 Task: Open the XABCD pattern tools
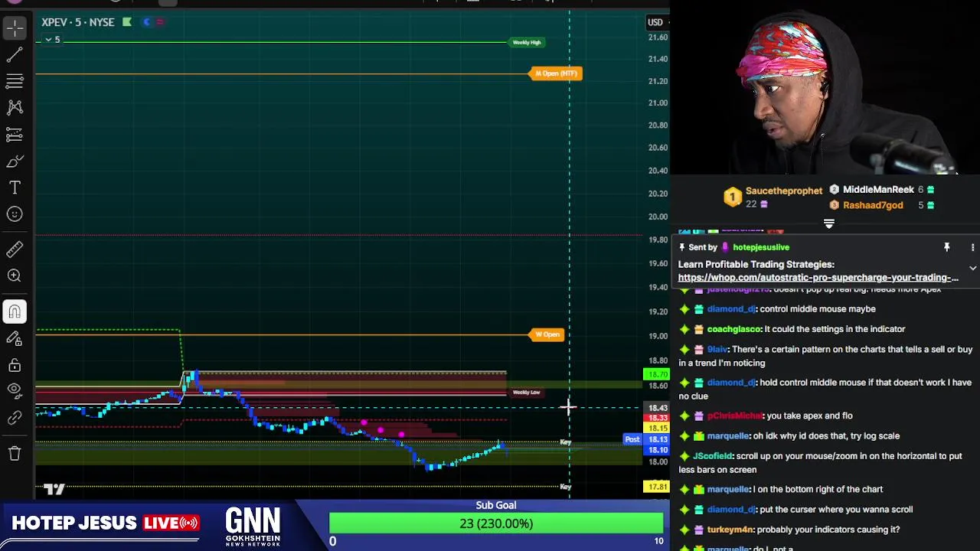click(x=15, y=108)
